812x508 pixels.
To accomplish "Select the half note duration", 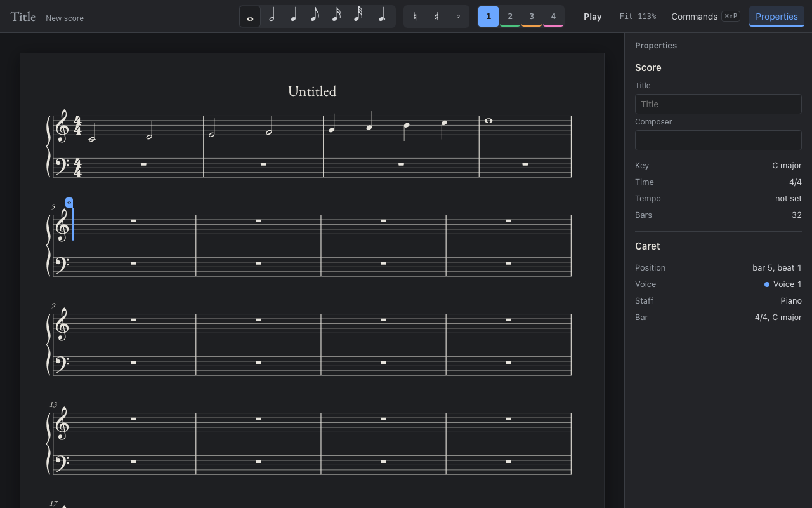I will click(272, 17).
